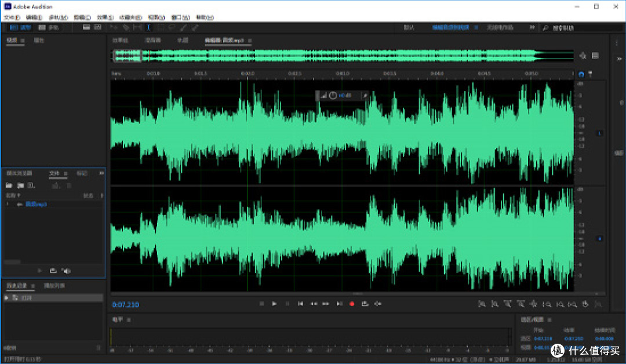Viewport: 626px width, 364px height.
Task: Adjust the HUD volume knob on waveform
Action: click(333, 96)
